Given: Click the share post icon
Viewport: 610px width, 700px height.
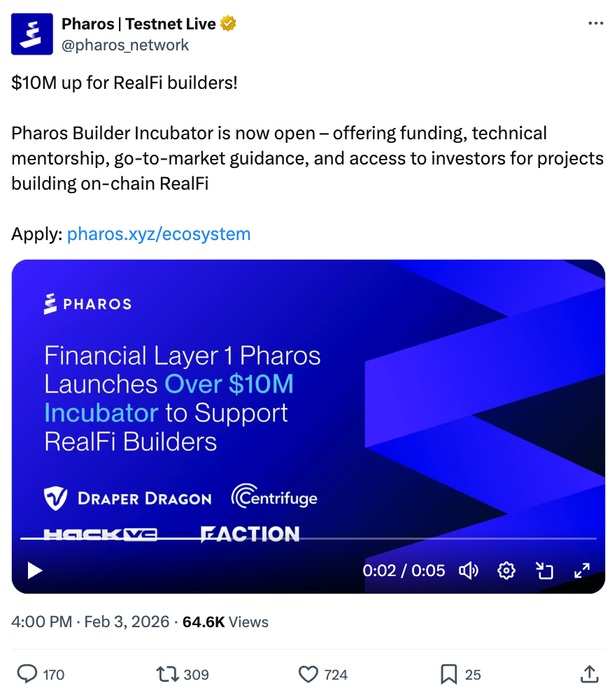Looking at the screenshot, I should (590, 674).
